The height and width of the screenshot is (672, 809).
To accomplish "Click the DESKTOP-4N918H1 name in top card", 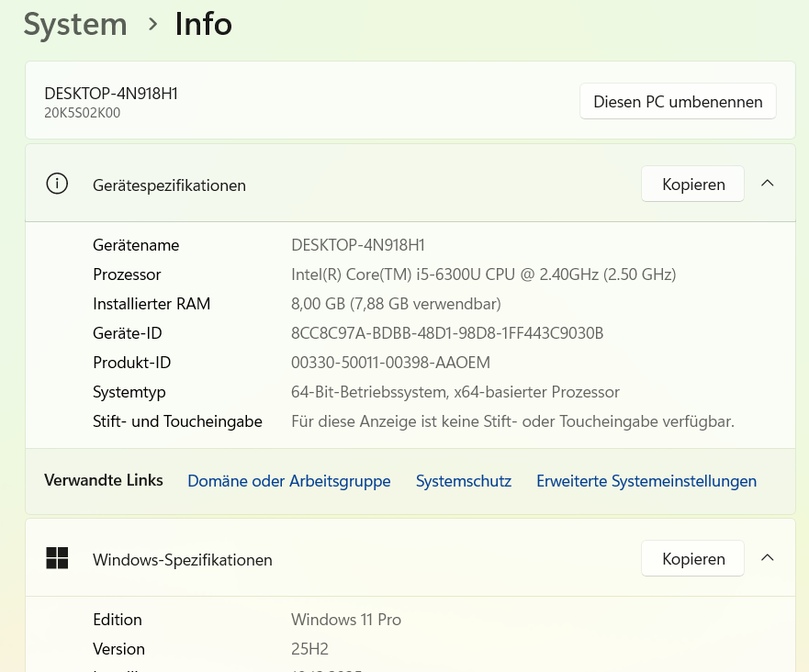I will coord(111,94).
